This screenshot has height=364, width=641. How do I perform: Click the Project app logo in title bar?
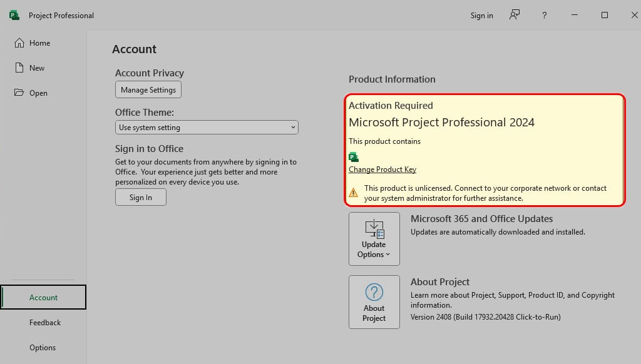point(14,16)
